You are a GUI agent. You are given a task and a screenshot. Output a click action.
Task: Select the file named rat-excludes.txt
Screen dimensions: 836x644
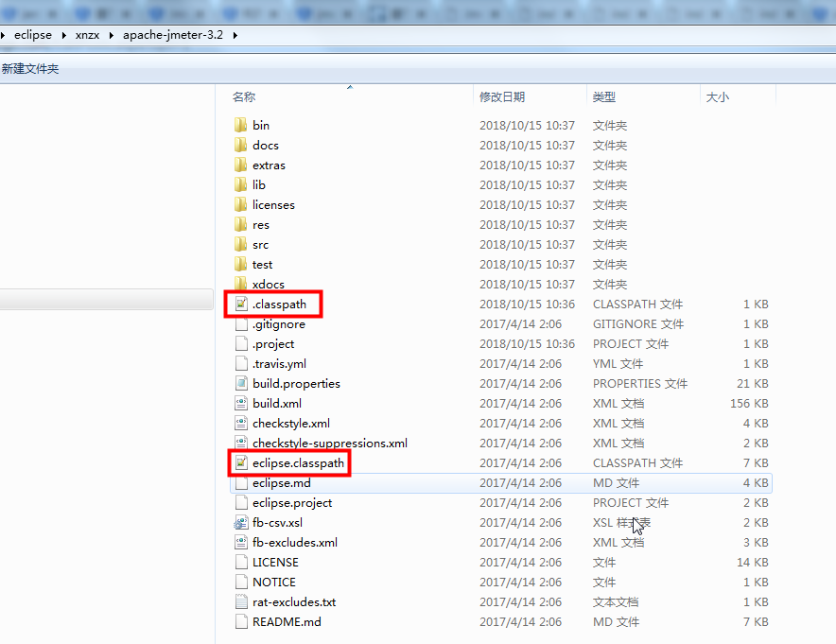[x=294, y=601]
